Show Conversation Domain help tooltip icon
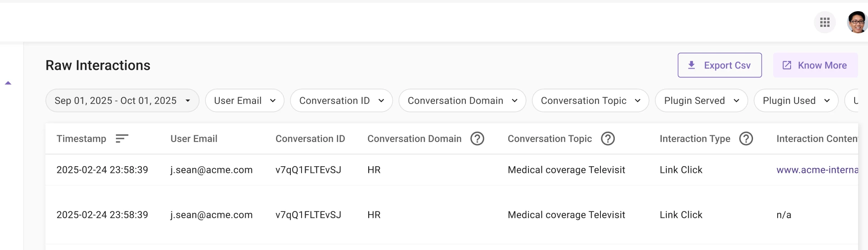Image resolution: width=868 pixels, height=250 pixels. point(477,138)
